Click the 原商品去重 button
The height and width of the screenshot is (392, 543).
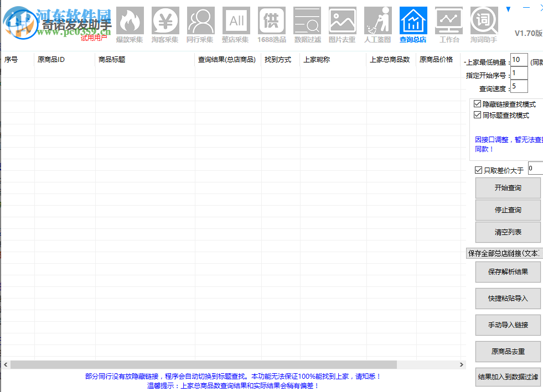click(x=508, y=352)
